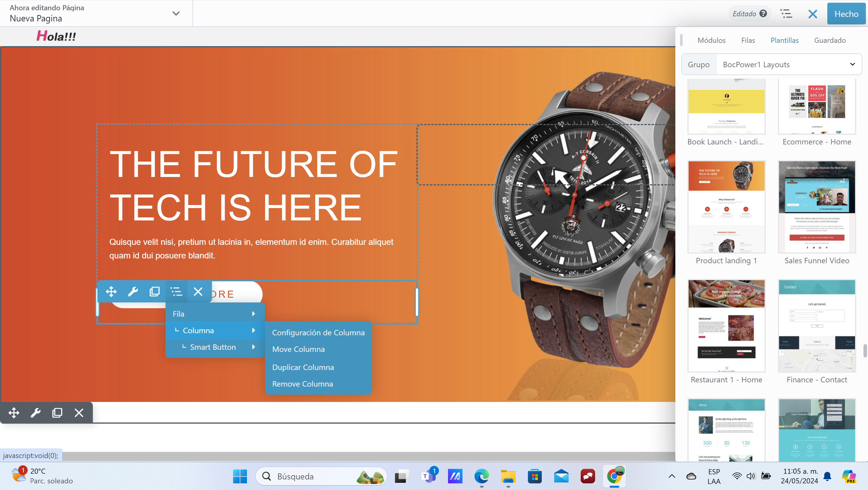The image size is (868, 490).
Task: Open the outline panel icon in top bar
Action: click(786, 14)
